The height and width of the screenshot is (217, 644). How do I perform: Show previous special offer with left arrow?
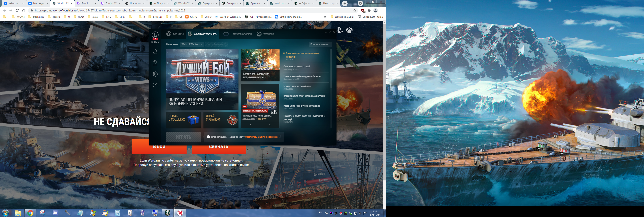tap(250, 125)
